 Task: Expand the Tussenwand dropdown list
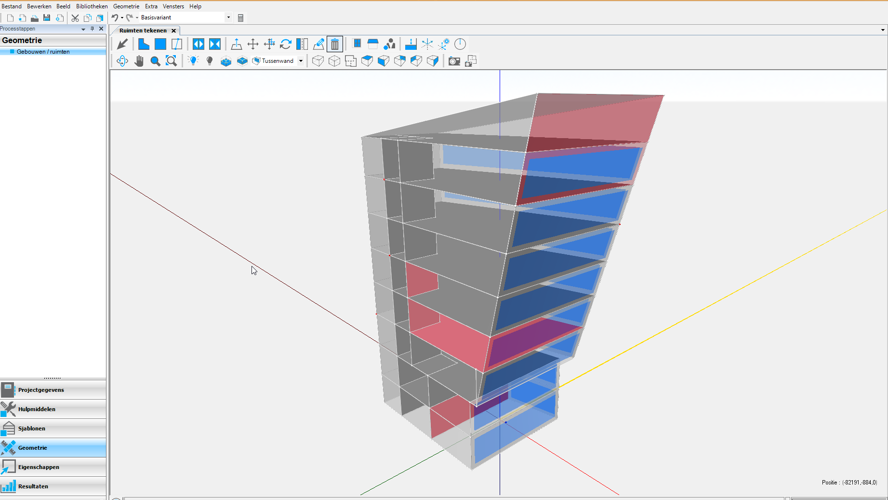click(x=301, y=61)
